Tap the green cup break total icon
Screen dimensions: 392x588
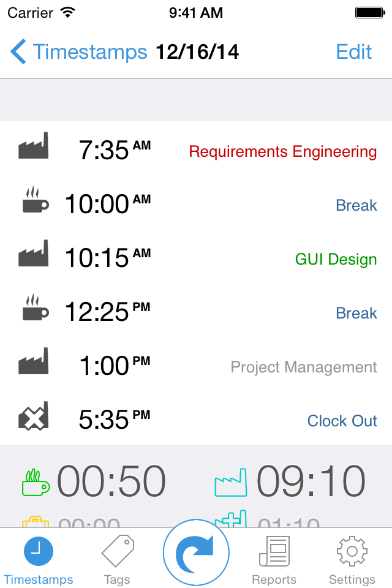tap(36, 482)
